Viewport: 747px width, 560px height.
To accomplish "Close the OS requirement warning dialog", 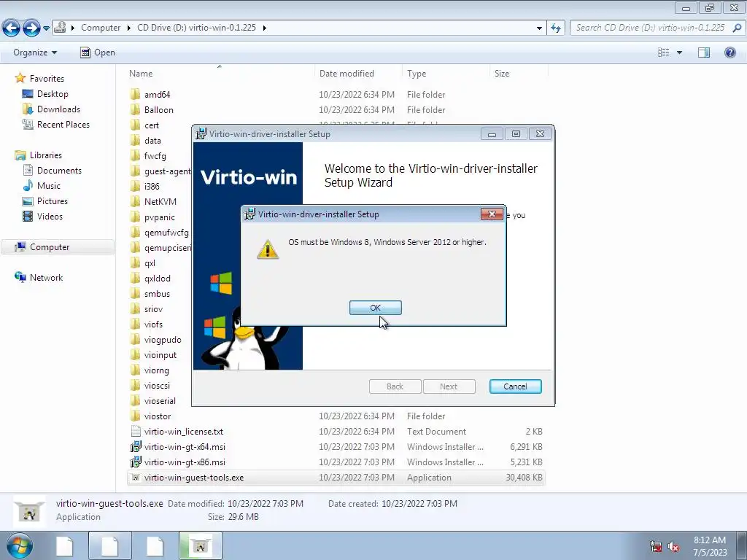I will 492,214.
